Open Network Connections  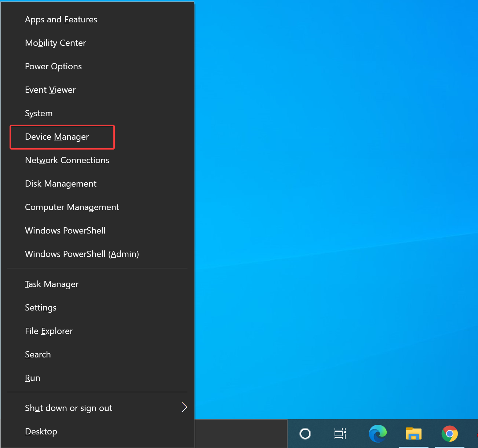[97, 160]
